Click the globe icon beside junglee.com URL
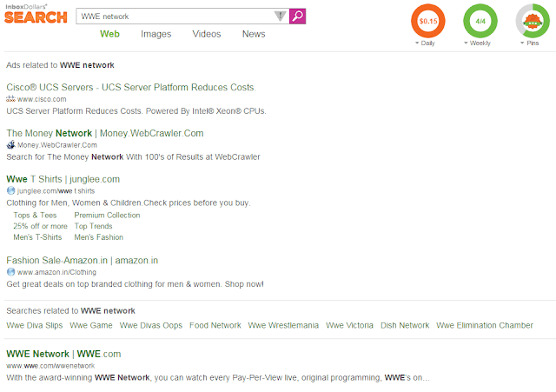This screenshot has width=556, height=392. click(11, 191)
